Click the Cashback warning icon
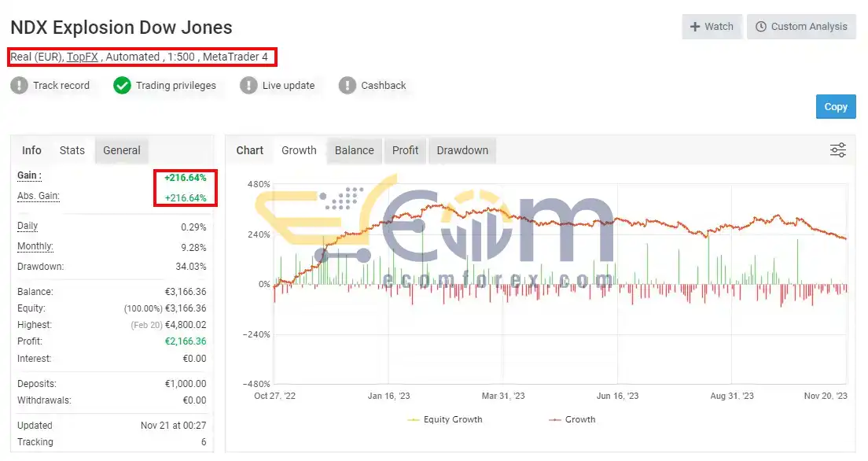Image resolution: width=868 pixels, height=461 pixels. coord(347,85)
